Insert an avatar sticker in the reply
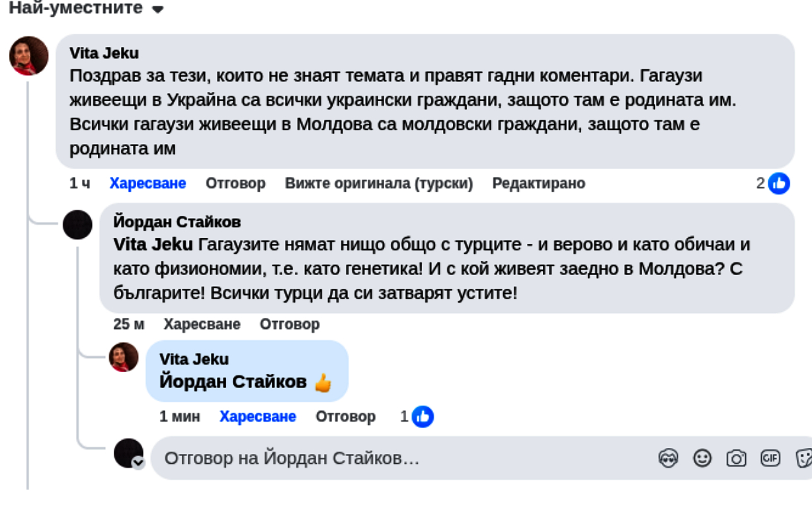Image resolution: width=812 pixels, height=518 pixels. tap(669, 458)
